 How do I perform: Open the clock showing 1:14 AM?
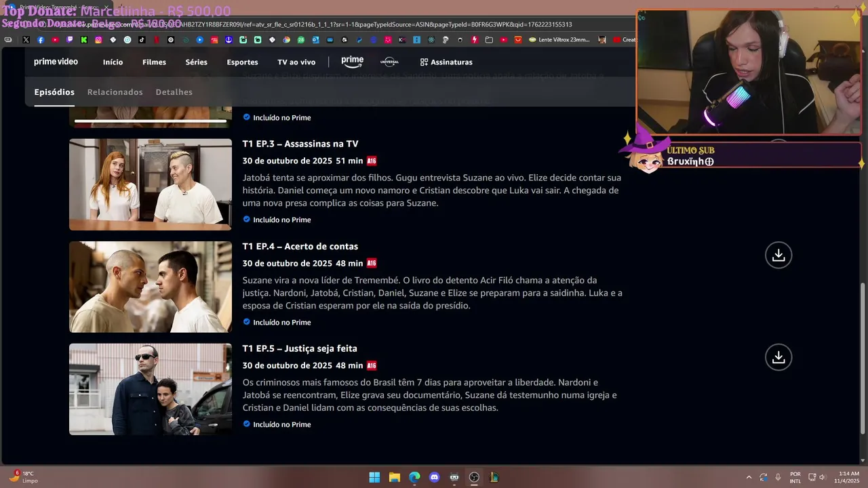point(848,477)
